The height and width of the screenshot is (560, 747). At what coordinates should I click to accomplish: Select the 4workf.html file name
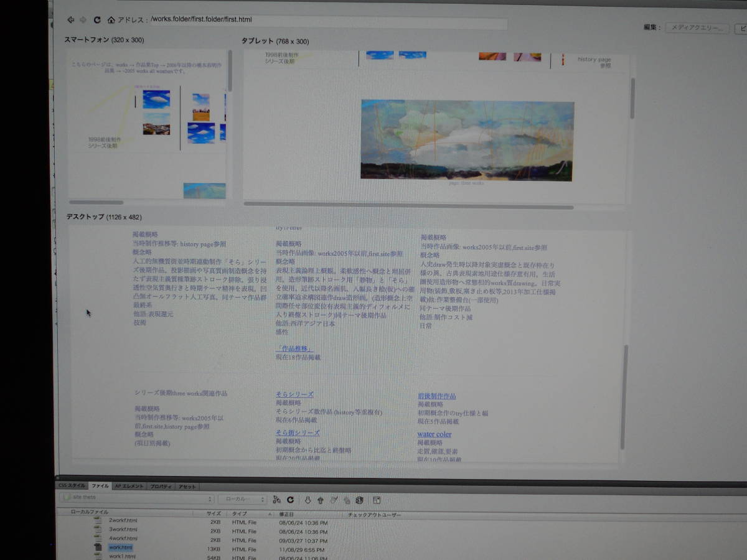pos(123,538)
